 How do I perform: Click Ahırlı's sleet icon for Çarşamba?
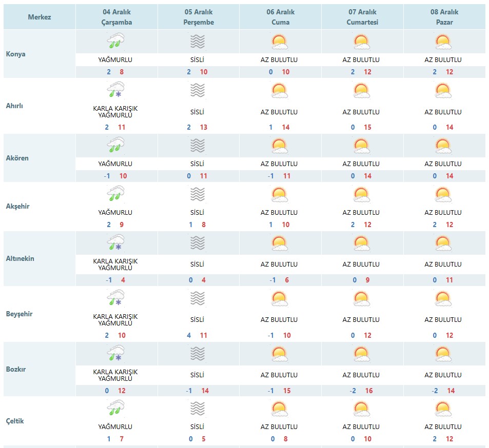(x=115, y=90)
